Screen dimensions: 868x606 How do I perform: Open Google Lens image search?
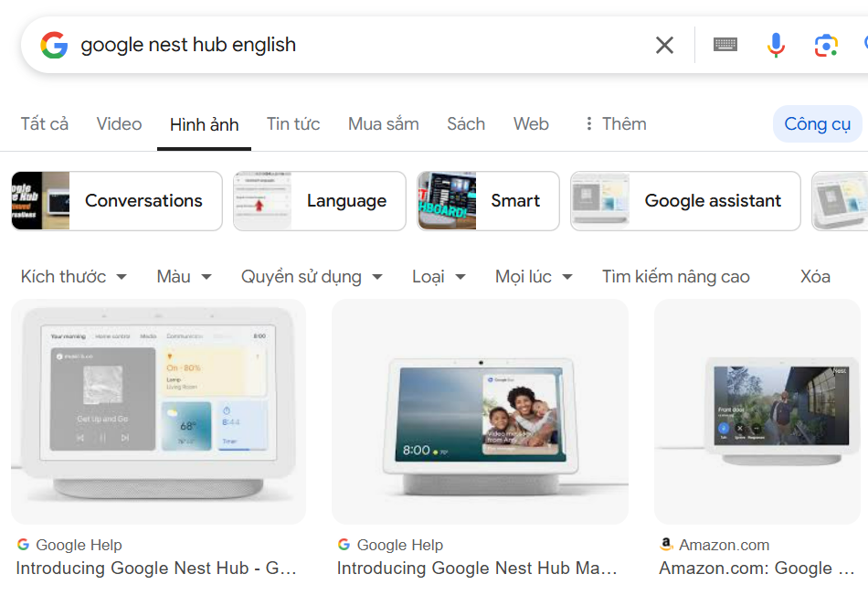[x=826, y=45]
